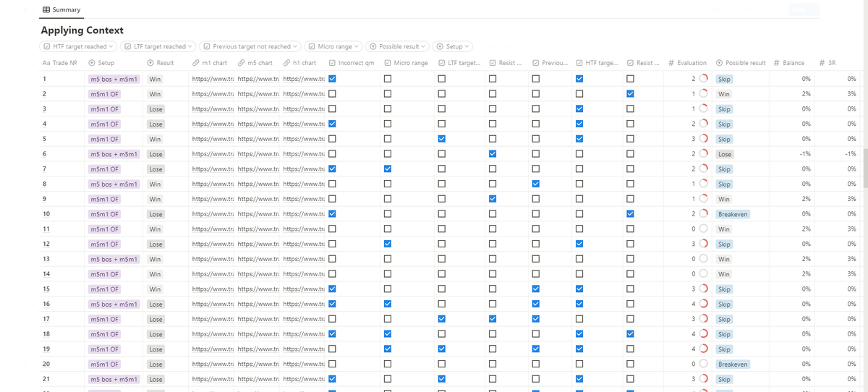Adjust the empty evaluation ring for trade 11
Viewport: 868px width, 392px height.
point(703,229)
